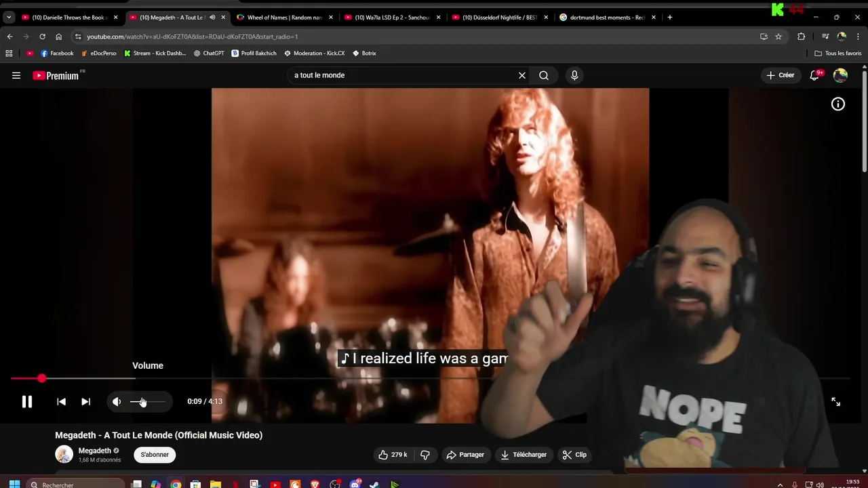This screenshot has width=868, height=488.
Task: View site information icon in address bar
Action: [78, 37]
